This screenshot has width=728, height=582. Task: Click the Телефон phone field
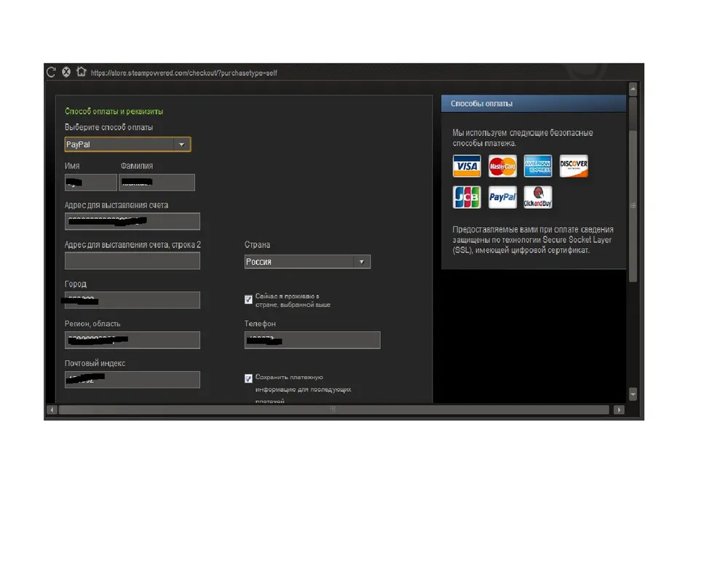[x=312, y=340]
